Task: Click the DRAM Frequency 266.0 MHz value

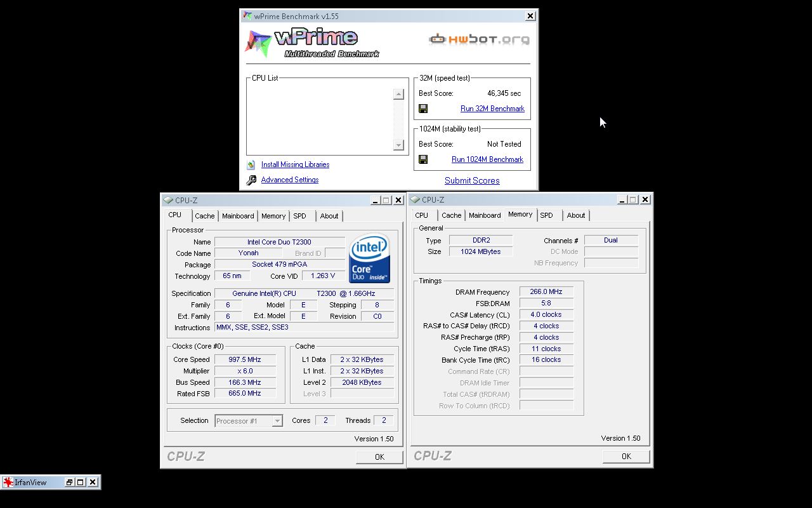Action: 546,291
